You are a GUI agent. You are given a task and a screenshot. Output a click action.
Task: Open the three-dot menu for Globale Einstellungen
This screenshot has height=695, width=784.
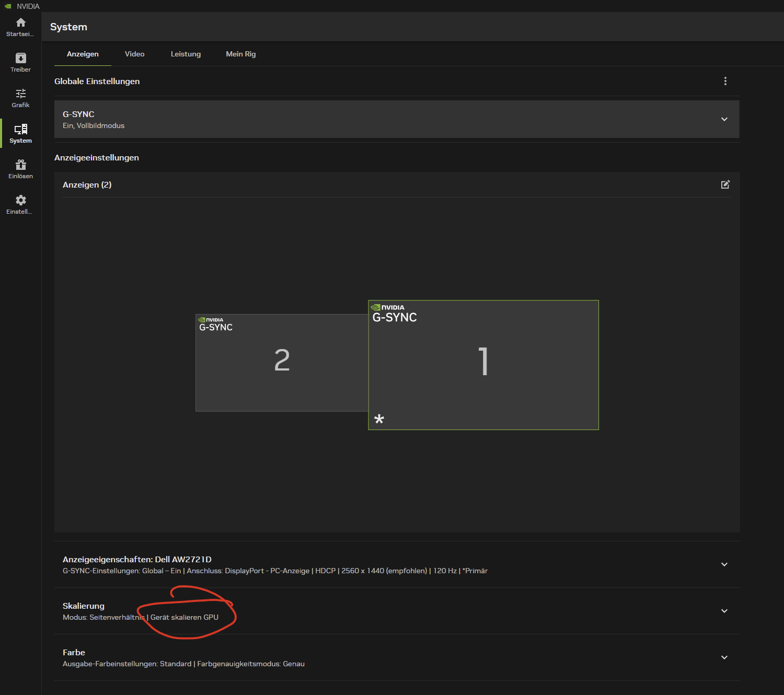pos(725,81)
